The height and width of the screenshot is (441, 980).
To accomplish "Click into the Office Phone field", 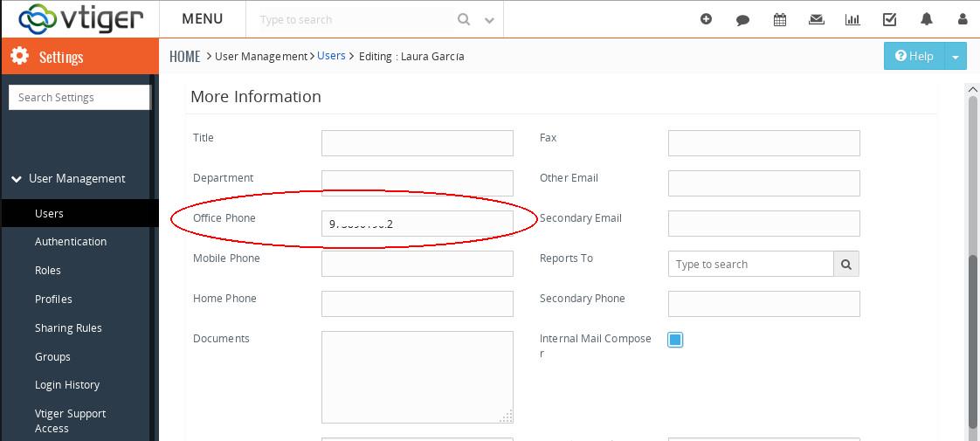I will pos(417,224).
